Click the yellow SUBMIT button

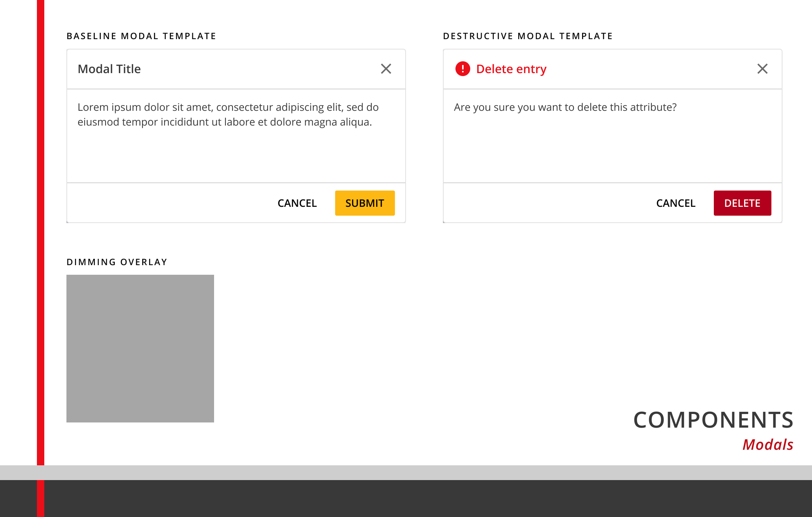click(x=365, y=203)
